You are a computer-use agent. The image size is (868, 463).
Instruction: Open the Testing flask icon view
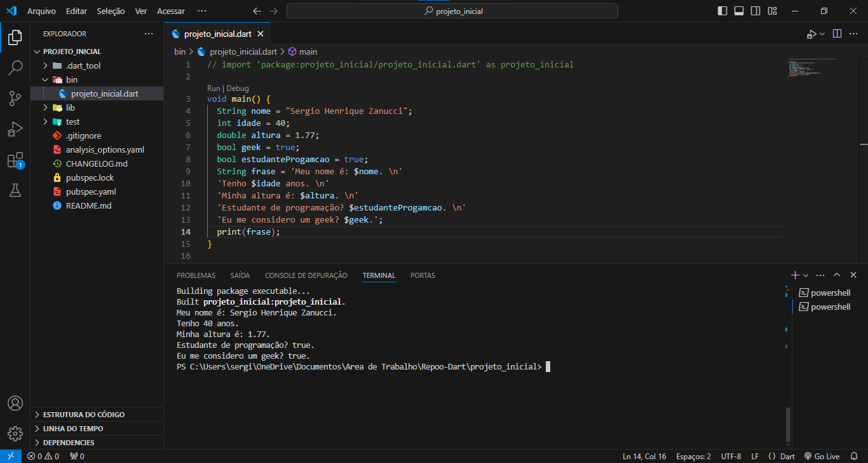tap(15, 190)
